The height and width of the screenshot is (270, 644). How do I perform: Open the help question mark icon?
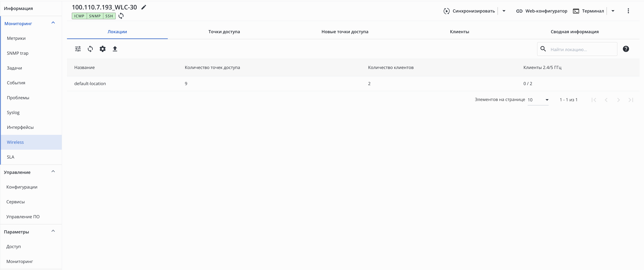tap(626, 49)
